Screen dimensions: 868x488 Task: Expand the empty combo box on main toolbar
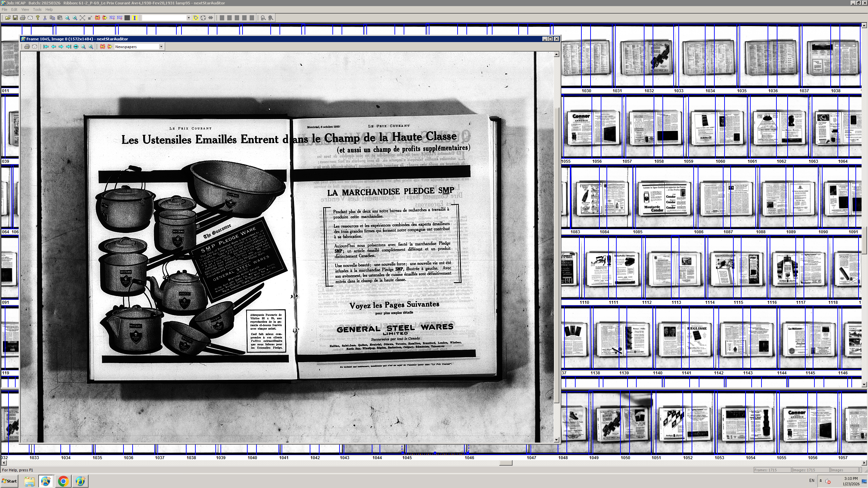coord(188,18)
